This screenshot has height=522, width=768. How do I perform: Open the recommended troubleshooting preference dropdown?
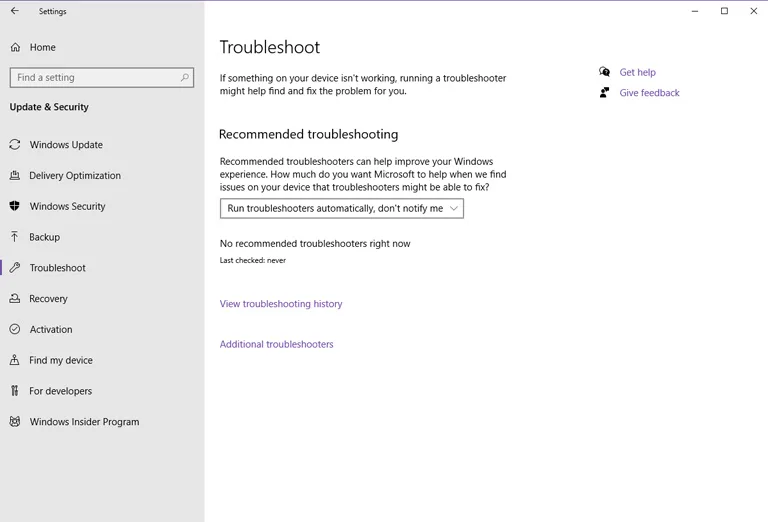[342, 208]
